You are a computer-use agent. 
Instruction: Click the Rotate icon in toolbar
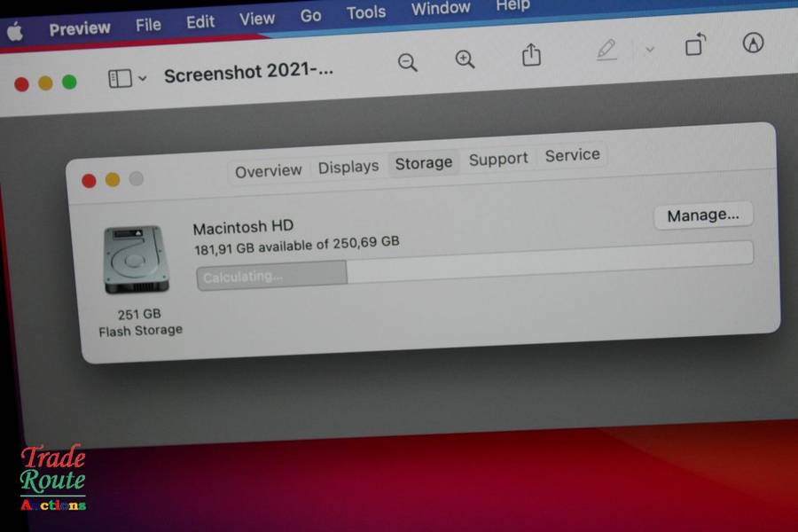[x=695, y=45]
